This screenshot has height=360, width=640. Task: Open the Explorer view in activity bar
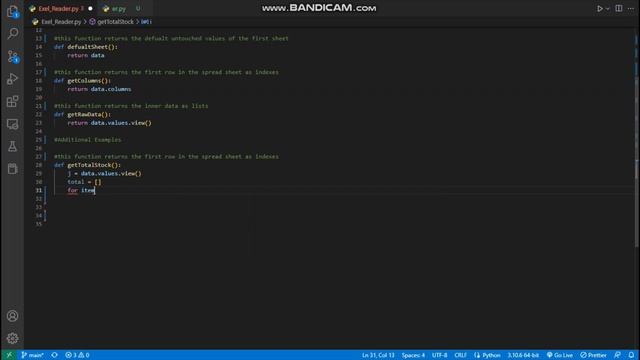(12, 11)
